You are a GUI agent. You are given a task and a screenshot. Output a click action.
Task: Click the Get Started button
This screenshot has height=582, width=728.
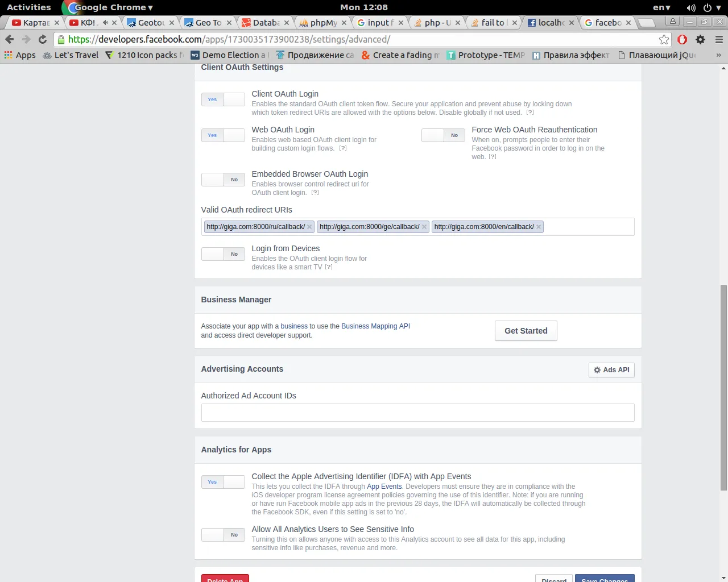click(x=526, y=331)
